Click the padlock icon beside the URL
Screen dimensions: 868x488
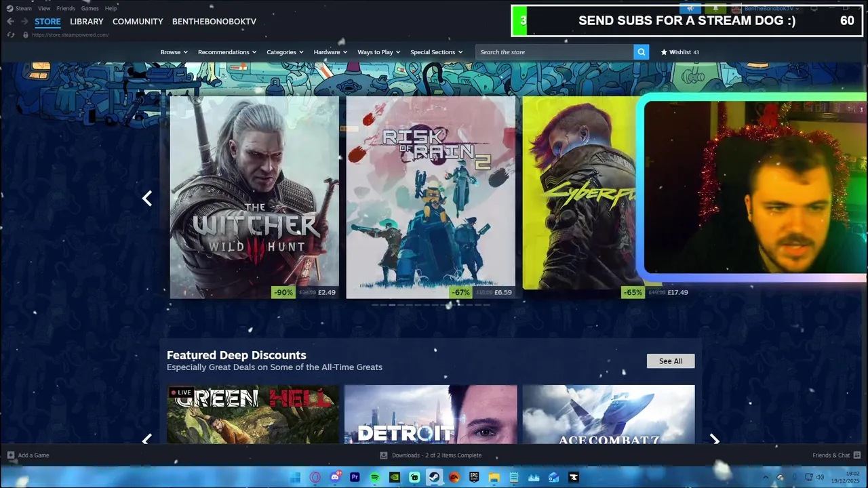point(26,35)
